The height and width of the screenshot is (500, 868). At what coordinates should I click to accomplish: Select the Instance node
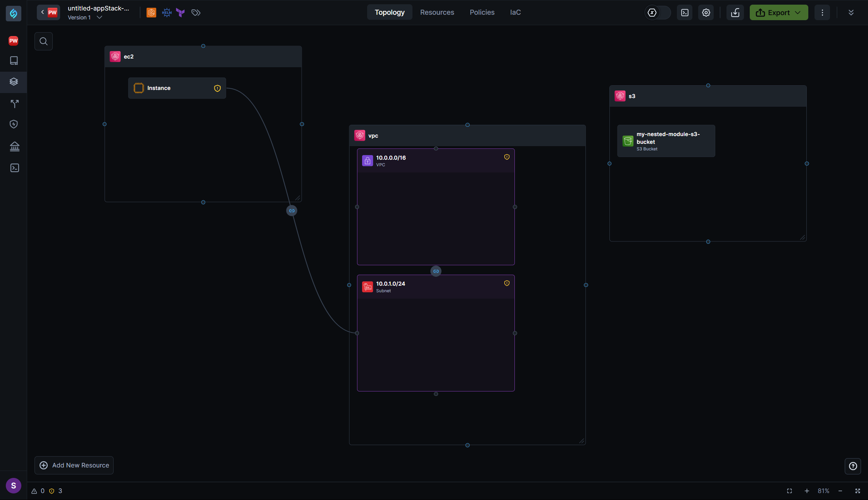[177, 88]
